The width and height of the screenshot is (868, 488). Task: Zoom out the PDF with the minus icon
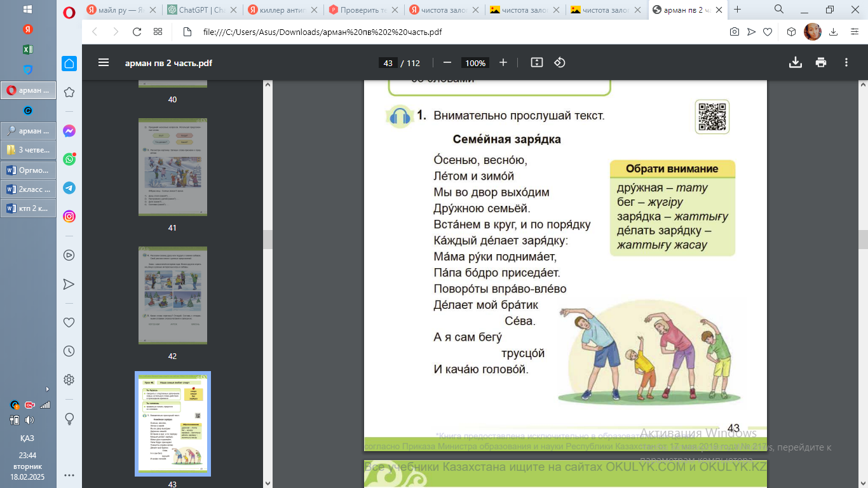click(447, 62)
